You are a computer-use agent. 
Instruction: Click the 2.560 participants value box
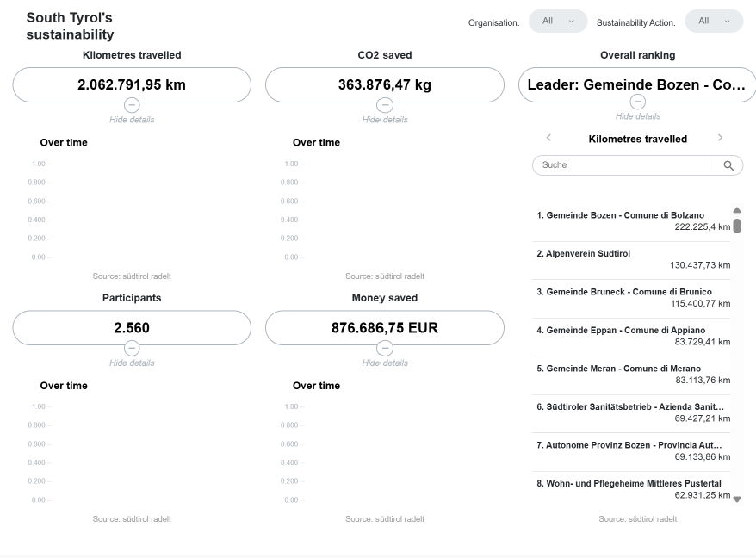tap(132, 328)
